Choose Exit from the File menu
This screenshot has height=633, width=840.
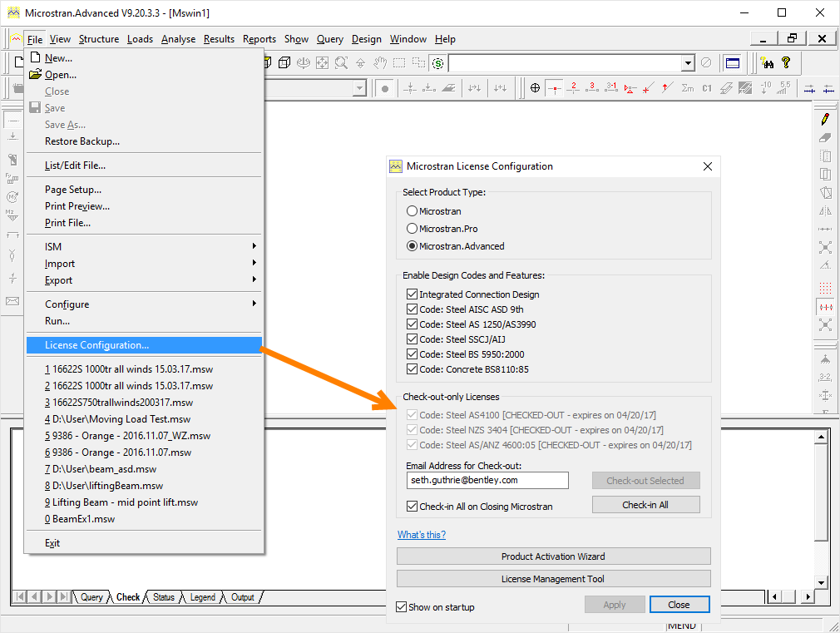pos(144,543)
